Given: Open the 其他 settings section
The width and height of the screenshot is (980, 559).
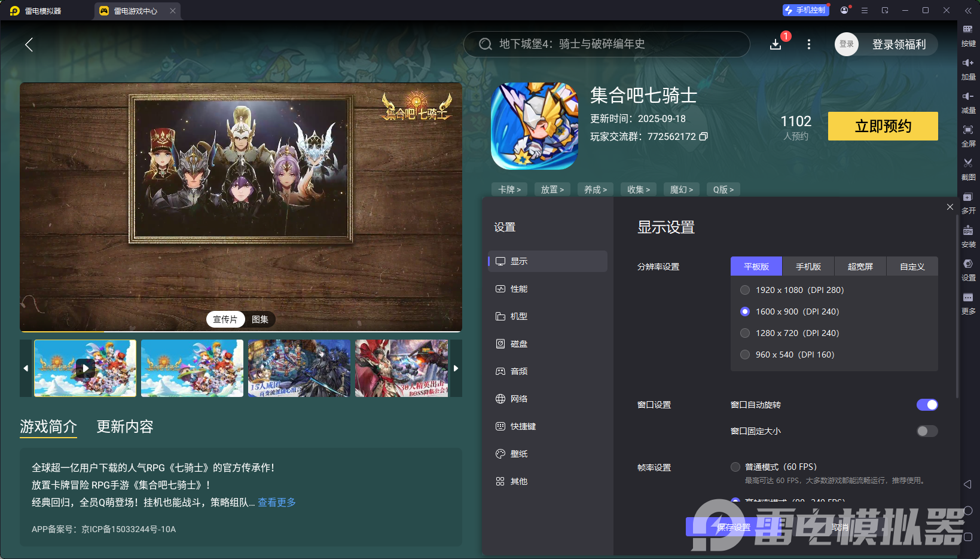Looking at the screenshot, I should coord(548,481).
